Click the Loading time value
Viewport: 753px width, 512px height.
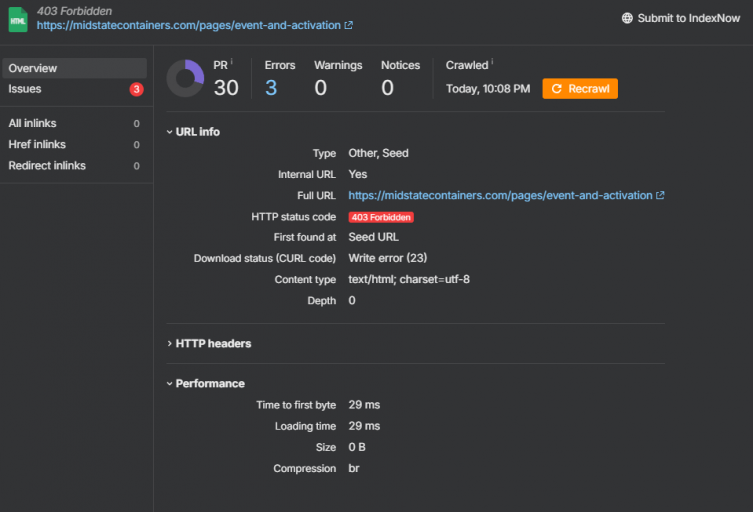click(364, 426)
